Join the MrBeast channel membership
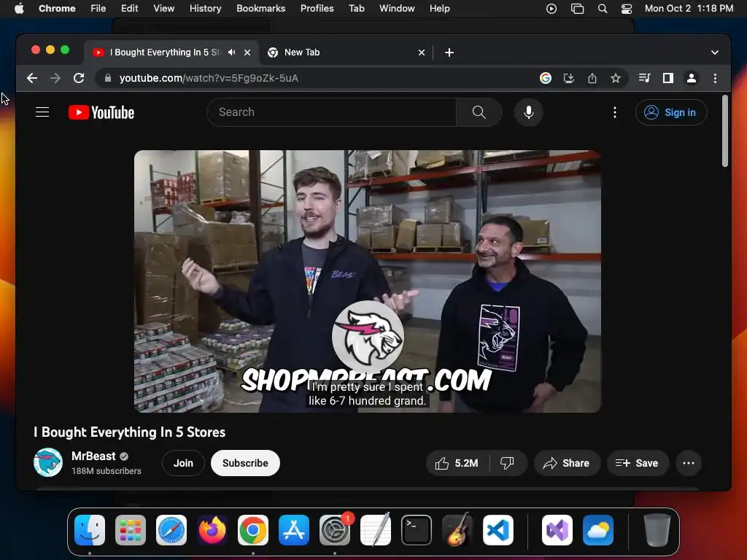The width and height of the screenshot is (747, 560). tap(183, 463)
